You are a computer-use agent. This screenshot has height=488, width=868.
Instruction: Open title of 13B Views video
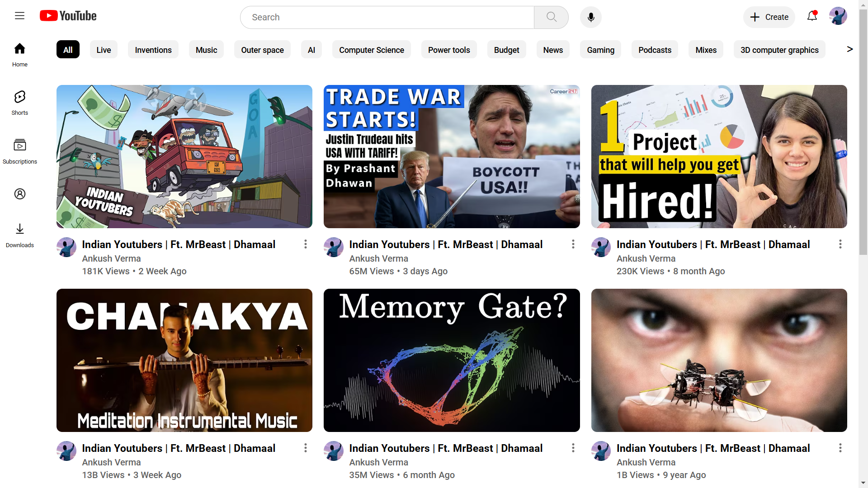(179, 448)
